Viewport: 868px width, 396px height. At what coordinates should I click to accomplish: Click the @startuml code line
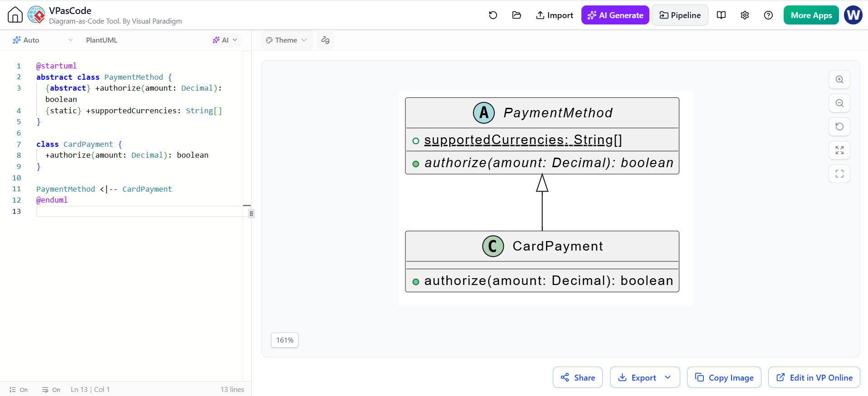(57, 66)
